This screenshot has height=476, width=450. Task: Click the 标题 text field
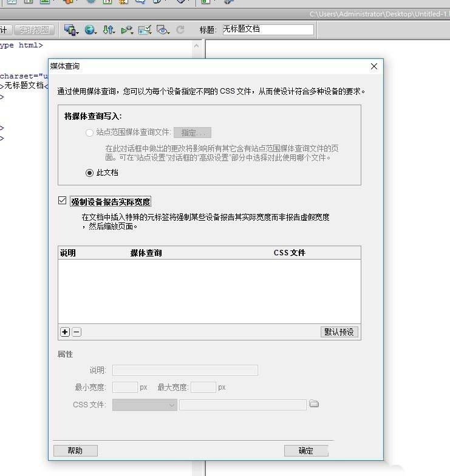(x=268, y=30)
